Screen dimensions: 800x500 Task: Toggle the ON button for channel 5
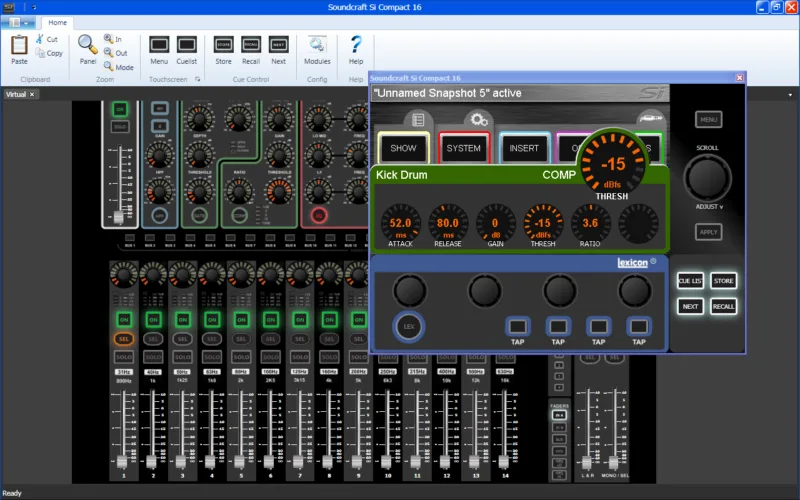(241, 320)
